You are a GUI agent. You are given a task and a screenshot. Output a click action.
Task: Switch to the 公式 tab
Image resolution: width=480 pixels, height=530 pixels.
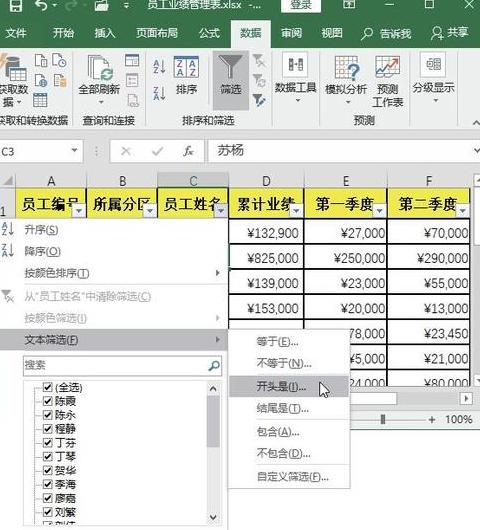(x=209, y=33)
